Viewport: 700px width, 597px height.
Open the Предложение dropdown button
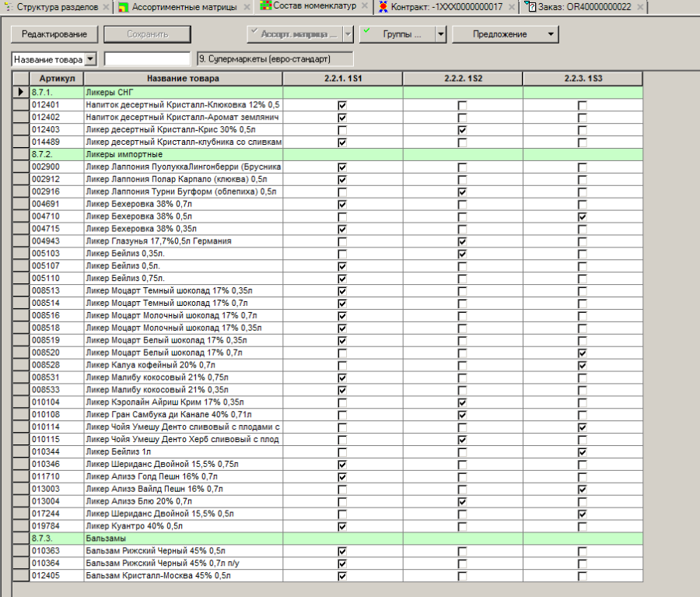pos(506,34)
